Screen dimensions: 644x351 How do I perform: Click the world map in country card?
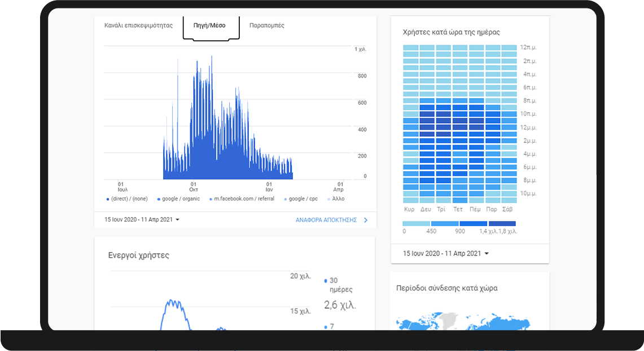point(463,322)
